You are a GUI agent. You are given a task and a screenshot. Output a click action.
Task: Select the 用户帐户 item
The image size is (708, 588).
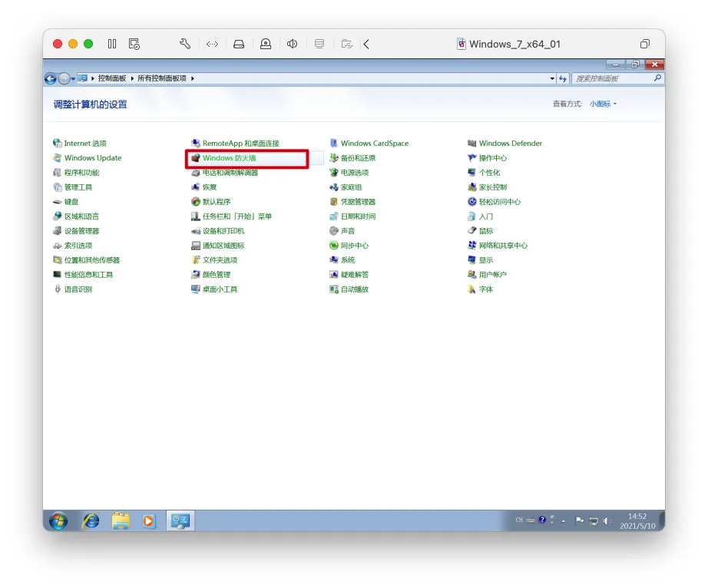pyautogui.click(x=487, y=274)
